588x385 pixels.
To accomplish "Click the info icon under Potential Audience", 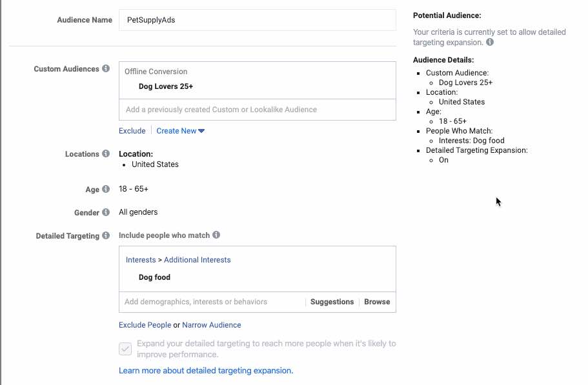I will (x=491, y=41).
